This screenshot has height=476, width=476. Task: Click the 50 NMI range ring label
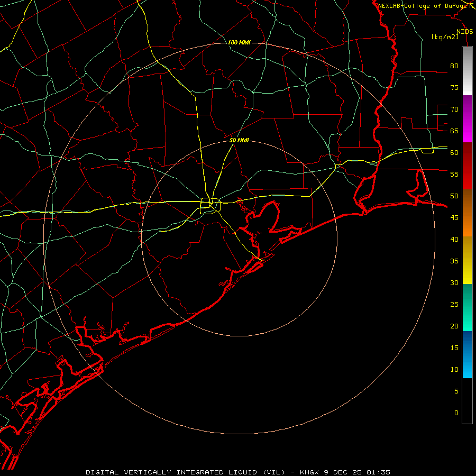239,140
